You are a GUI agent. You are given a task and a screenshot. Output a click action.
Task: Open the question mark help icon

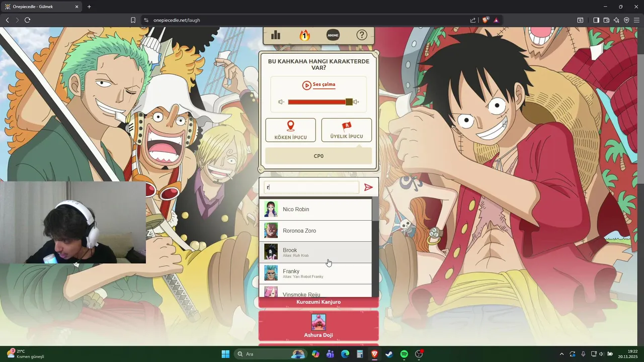point(362,35)
